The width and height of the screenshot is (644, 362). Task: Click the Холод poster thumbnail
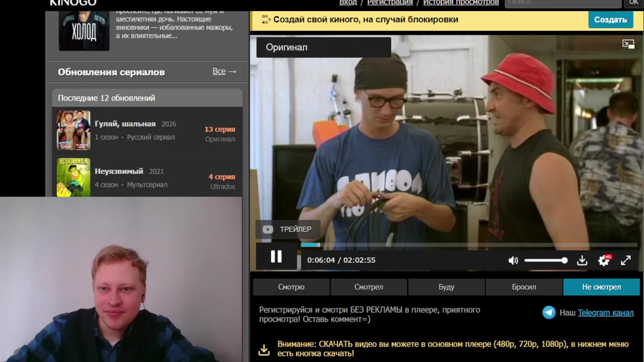(84, 30)
